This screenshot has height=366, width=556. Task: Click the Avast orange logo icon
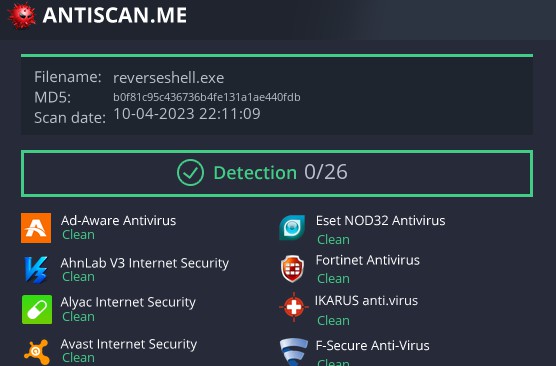(x=37, y=352)
